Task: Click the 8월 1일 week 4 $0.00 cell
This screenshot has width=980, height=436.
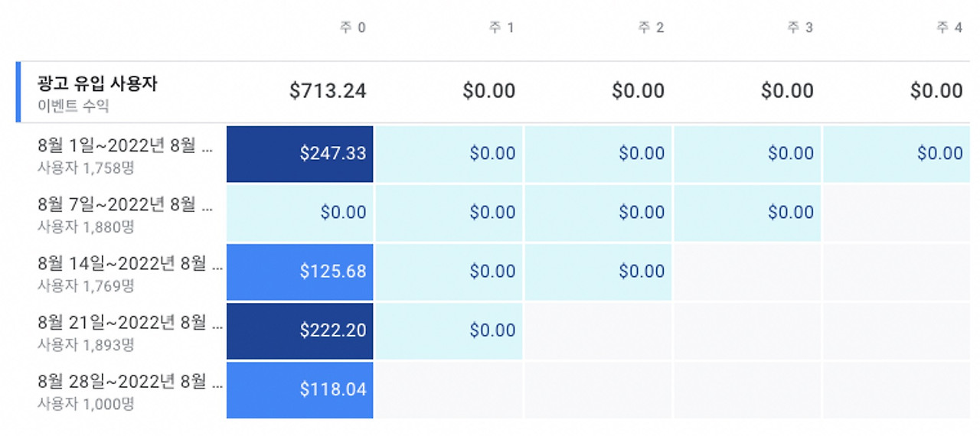Action: [897, 154]
